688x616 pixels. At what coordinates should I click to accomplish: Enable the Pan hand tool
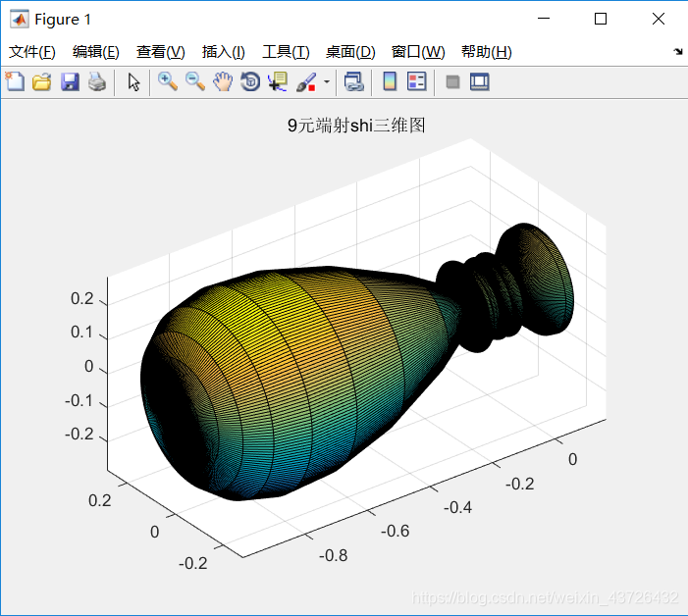[223, 82]
